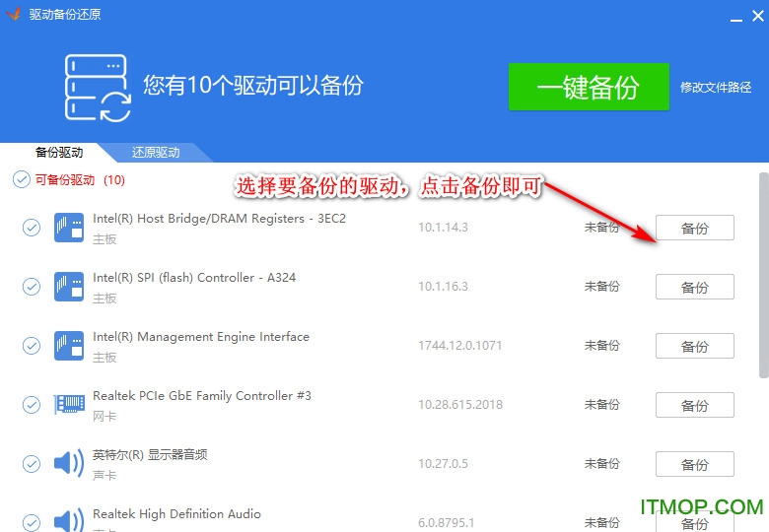The image size is (769, 532).
Task: Click 未备份 status of Realtek PCIe GbE
Action: (x=601, y=405)
